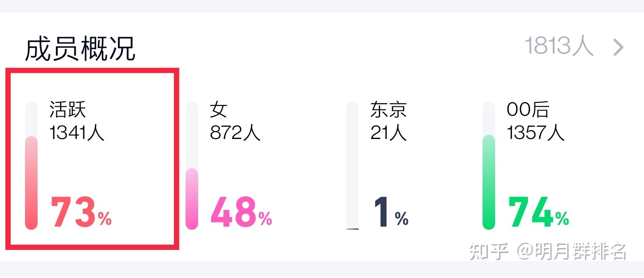Viewport: 644px width, 278px height.
Task: Click the red 活跃 progress bar
Action: (x=31, y=166)
